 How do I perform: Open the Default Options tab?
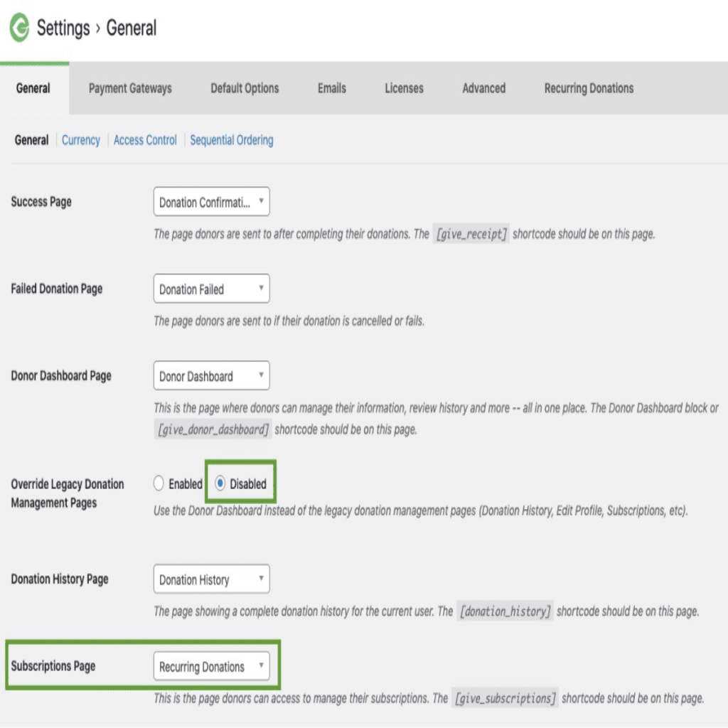pos(245,88)
